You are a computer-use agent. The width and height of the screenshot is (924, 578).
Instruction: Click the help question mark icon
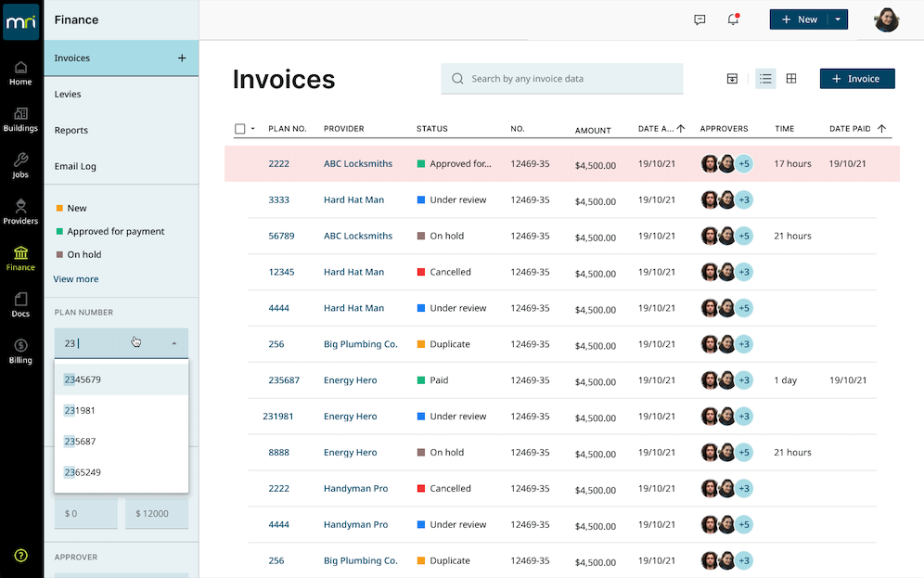20,555
